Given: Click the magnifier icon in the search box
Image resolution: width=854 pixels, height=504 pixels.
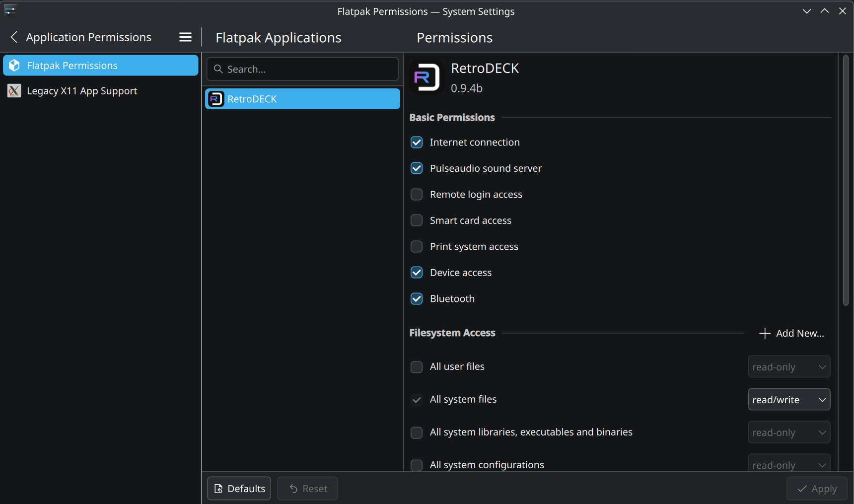Looking at the screenshot, I should (218, 69).
